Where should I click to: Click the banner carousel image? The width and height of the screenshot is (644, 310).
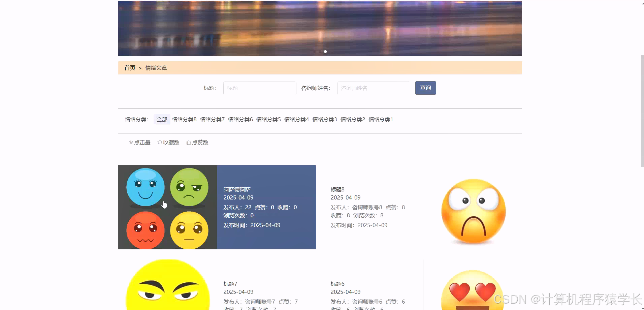point(320,28)
